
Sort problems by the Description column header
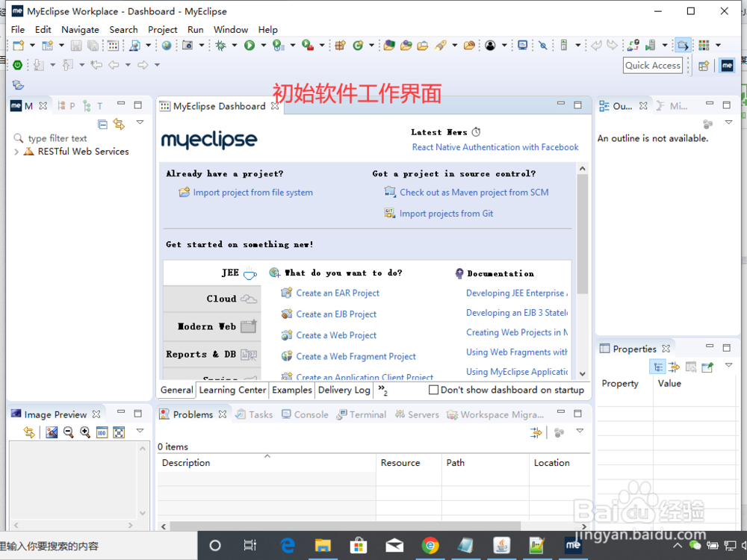pyautogui.click(x=267, y=462)
